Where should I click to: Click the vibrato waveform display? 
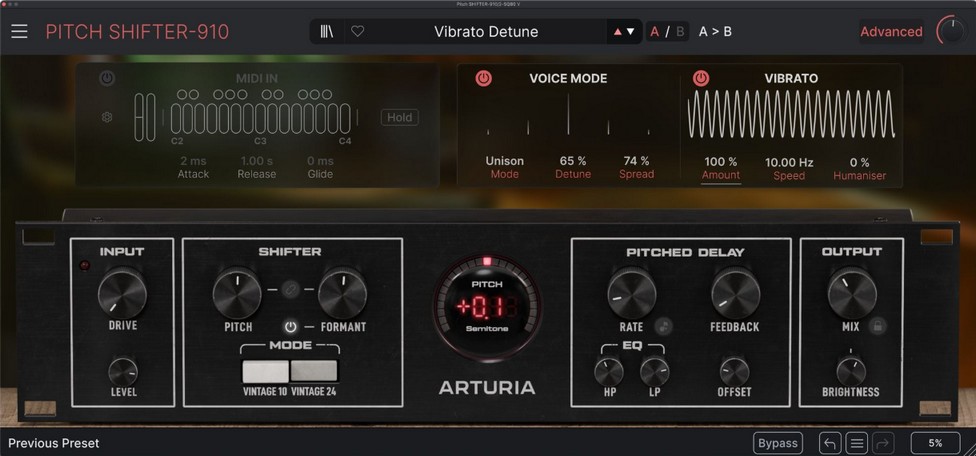point(791,114)
